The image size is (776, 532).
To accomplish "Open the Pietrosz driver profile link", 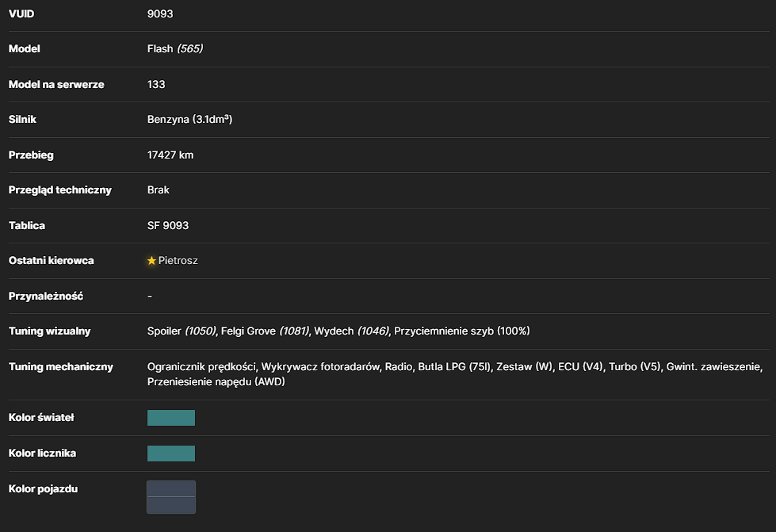I will (178, 261).
